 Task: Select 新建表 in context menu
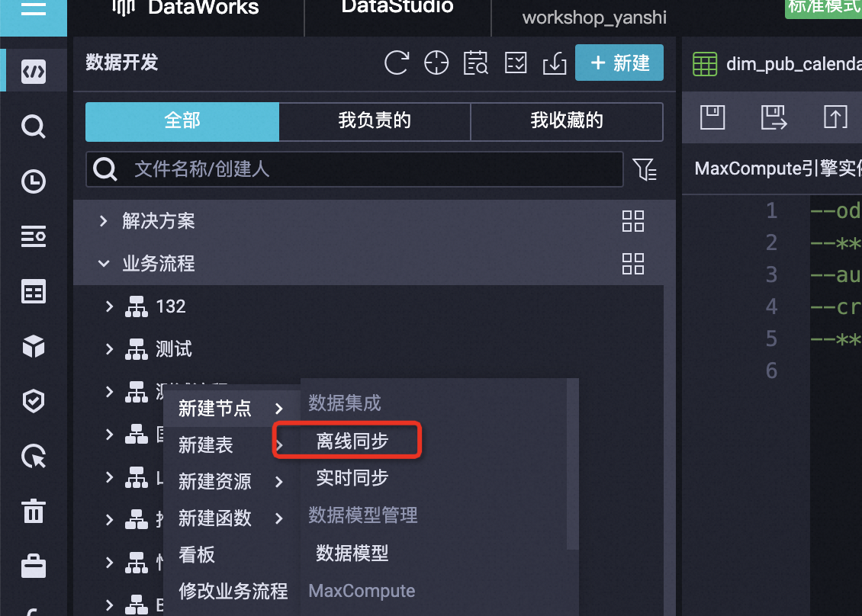(x=231, y=445)
